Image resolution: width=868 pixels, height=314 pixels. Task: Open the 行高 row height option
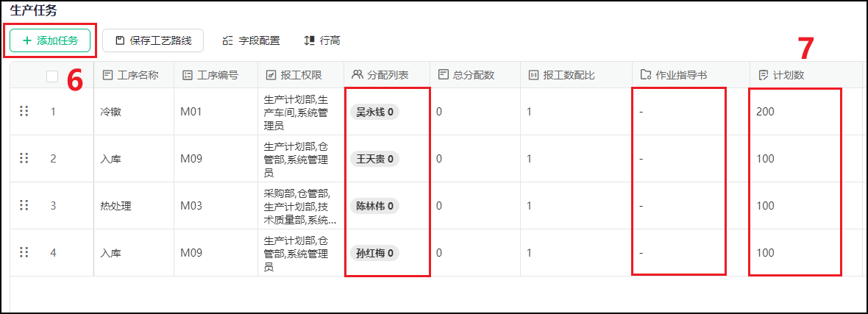(322, 40)
